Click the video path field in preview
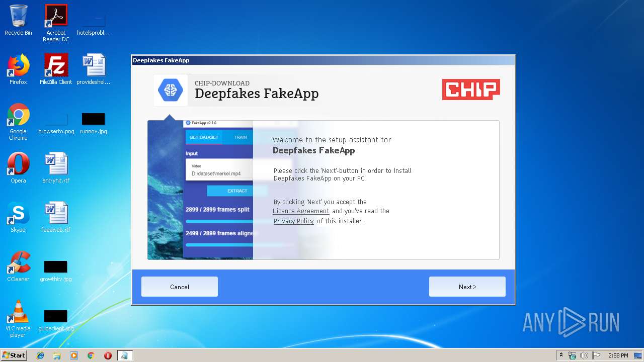This screenshot has width=644, height=362. tap(219, 169)
